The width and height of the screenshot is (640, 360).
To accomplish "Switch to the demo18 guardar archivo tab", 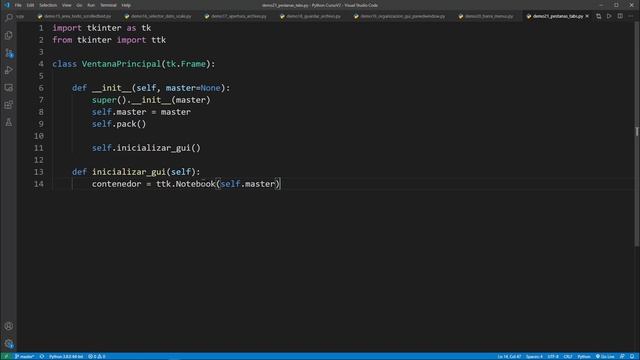I will [310, 16].
